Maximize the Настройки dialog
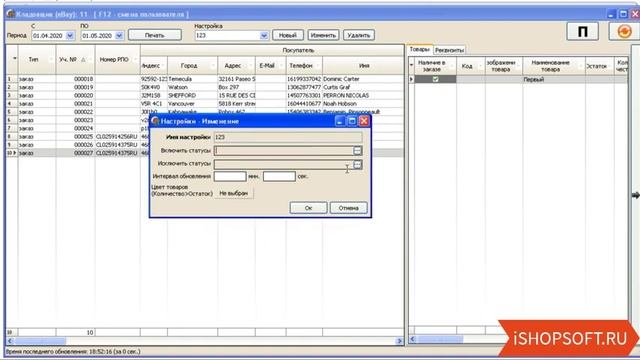 click(351, 121)
